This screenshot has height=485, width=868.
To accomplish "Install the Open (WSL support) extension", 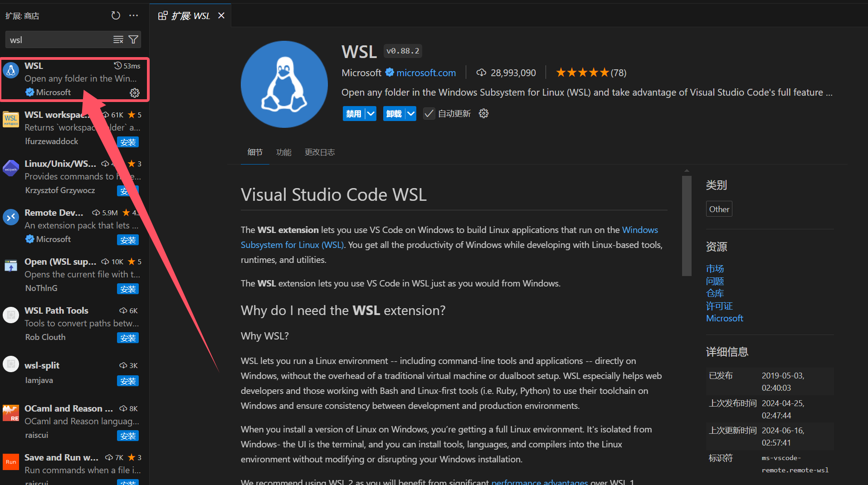I will [x=128, y=289].
